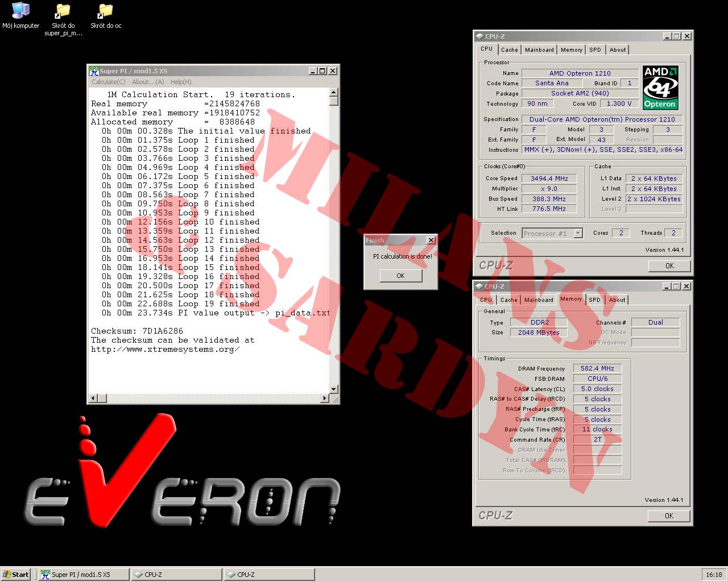This screenshot has height=582, width=728.
Task: Click the Core VID 1.300 V value
Action: pos(619,103)
